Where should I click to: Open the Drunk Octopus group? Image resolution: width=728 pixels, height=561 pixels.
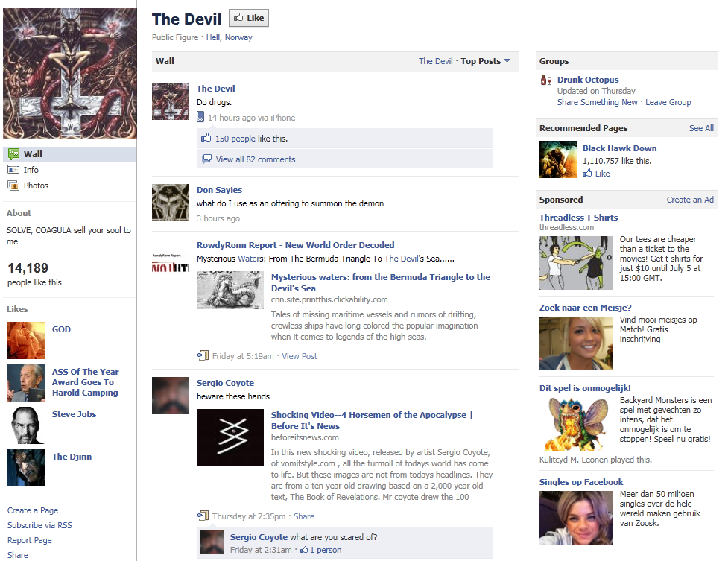[588, 80]
